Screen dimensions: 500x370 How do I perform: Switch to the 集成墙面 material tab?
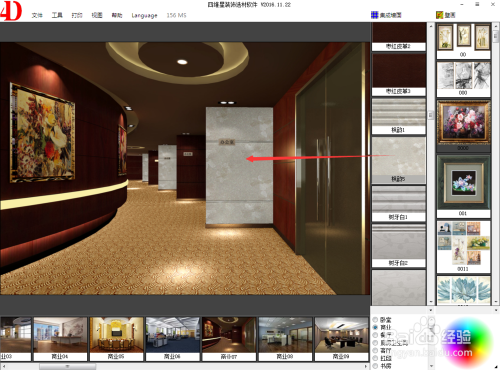(386, 15)
